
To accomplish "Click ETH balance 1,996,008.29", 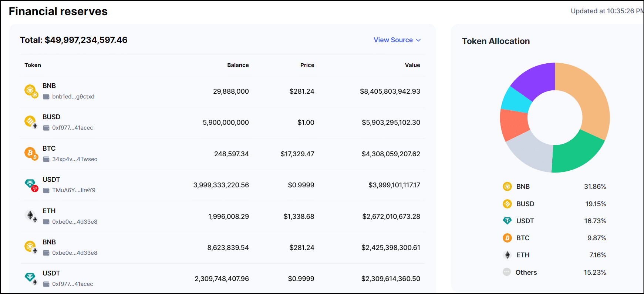I will point(229,216).
